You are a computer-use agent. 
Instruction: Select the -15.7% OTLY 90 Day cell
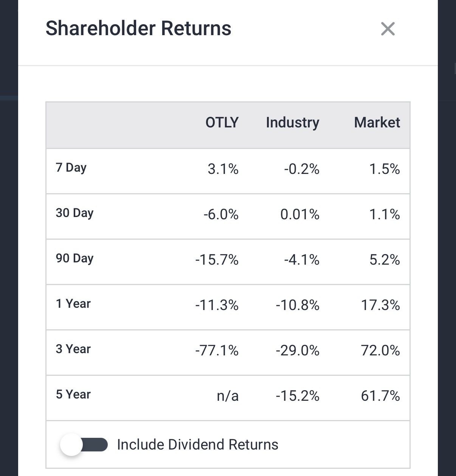(217, 260)
